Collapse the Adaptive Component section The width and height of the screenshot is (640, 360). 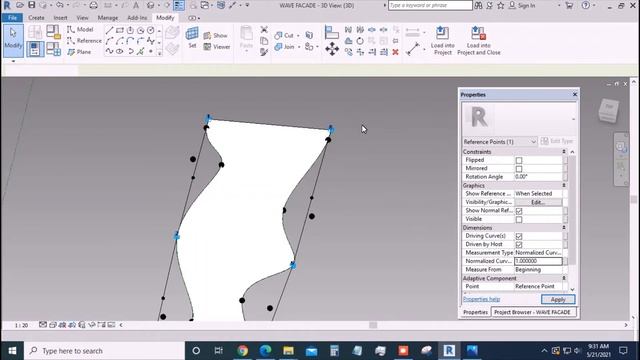click(x=564, y=278)
